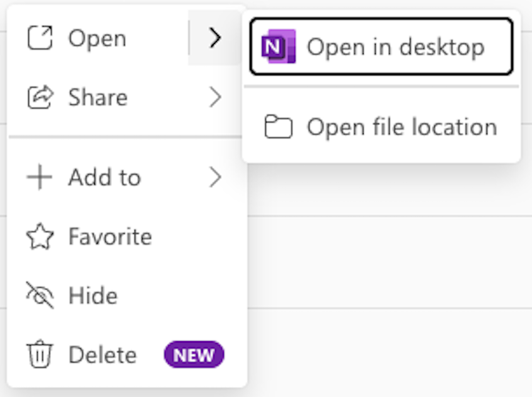Toggle the Favorite star icon
This screenshot has width=532, height=397.
point(40,236)
